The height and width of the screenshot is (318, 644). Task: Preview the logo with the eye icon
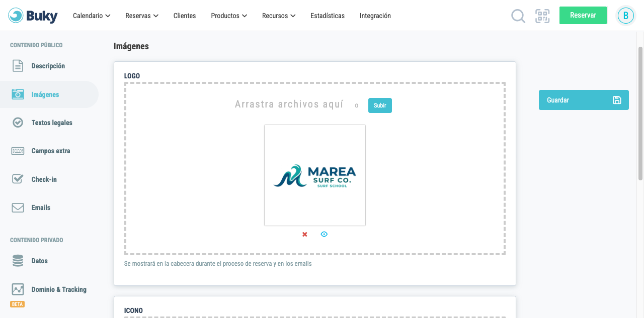tap(324, 234)
